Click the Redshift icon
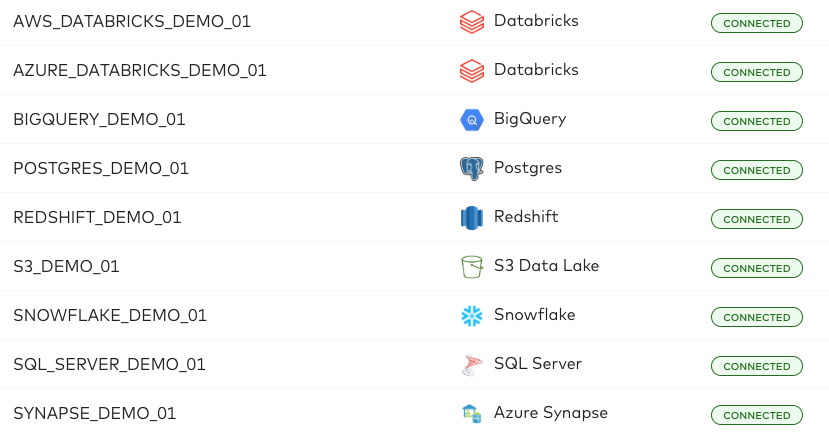Screen dimensions: 829x437 tap(472, 218)
